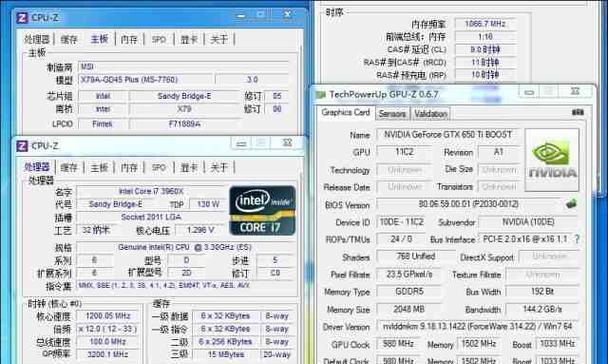608x364 pixels.
Task: Click the Bus Interface question mark icon
Action: click(x=577, y=239)
